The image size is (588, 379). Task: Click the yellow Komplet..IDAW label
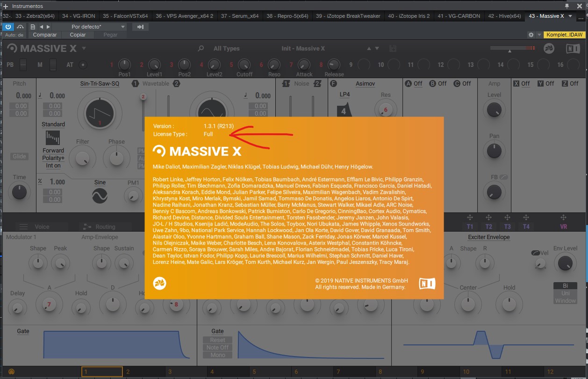pyautogui.click(x=565, y=35)
